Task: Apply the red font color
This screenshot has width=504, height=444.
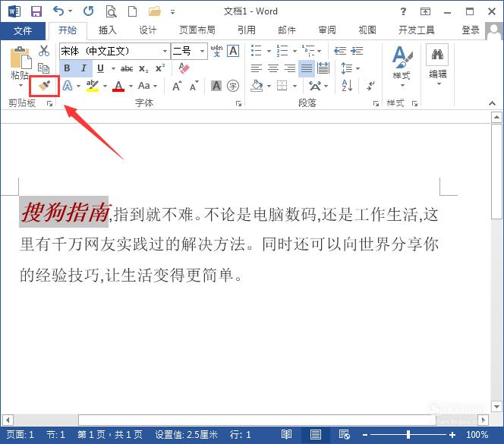Action: (118, 86)
